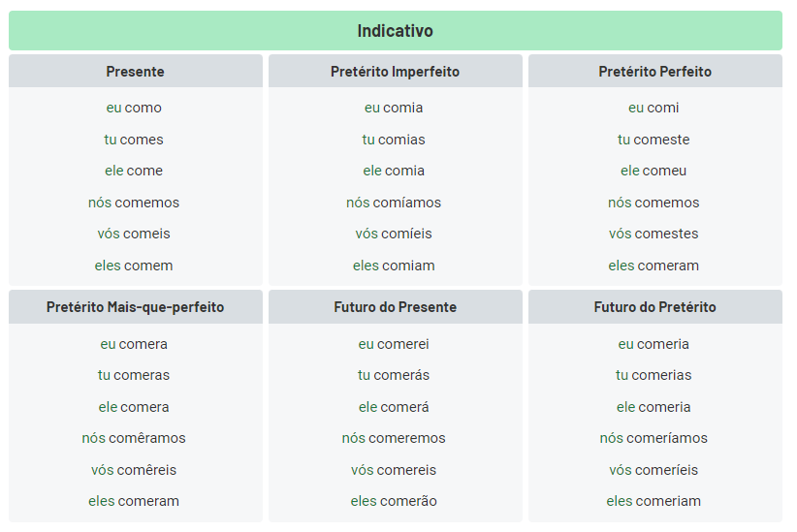Select 'nós comíamos' in Pretérito Imperfeito
Viewport: 797px width, 532px height.
point(394,203)
